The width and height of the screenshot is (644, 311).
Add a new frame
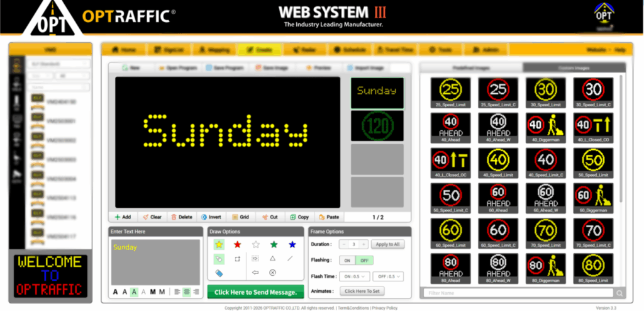tap(123, 217)
